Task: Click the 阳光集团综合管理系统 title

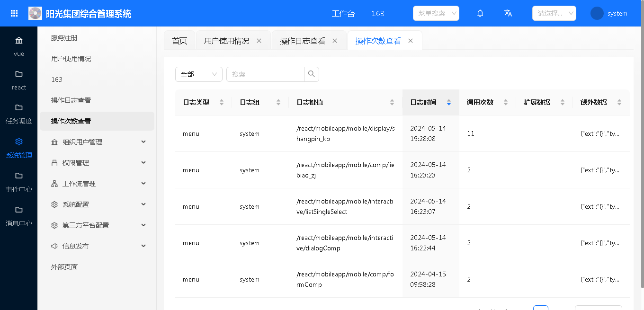Action: pos(89,14)
